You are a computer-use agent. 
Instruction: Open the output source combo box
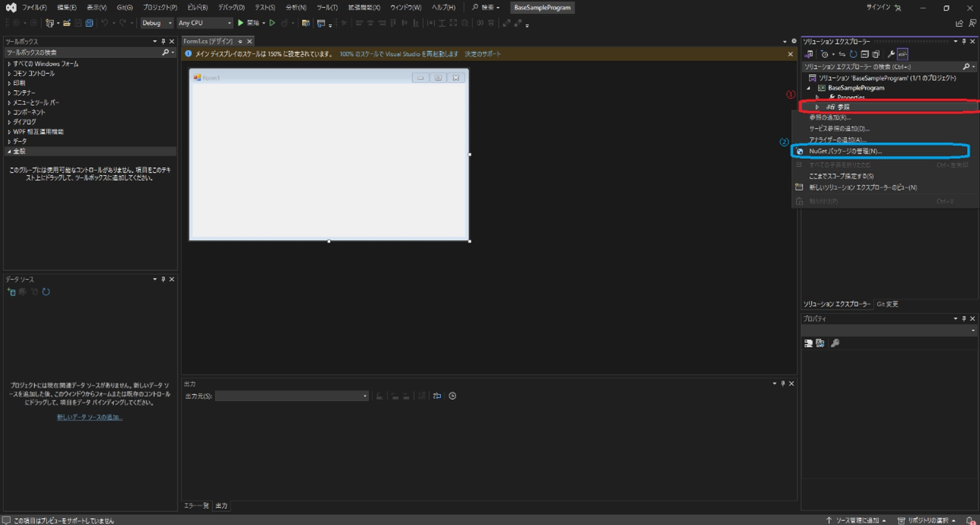(292, 396)
